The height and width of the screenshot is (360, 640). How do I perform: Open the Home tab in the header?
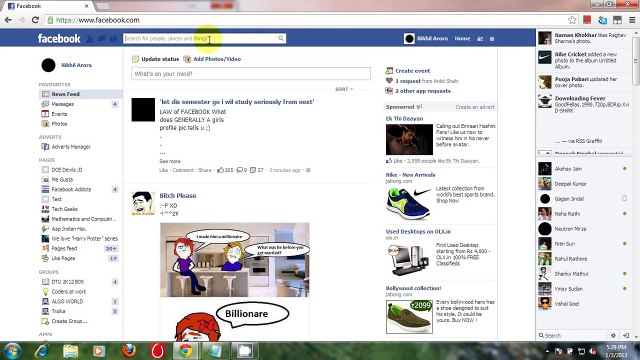click(x=462, y=38)
